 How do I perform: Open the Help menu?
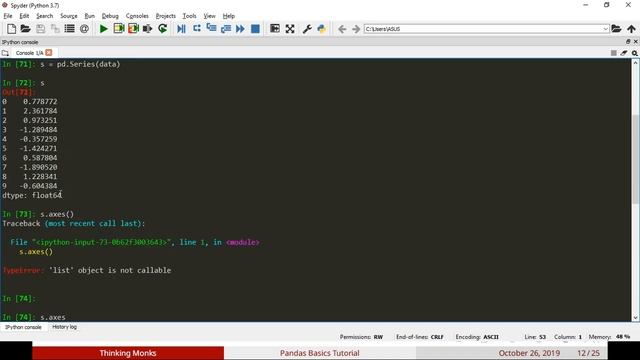click(x=229, y=16)
